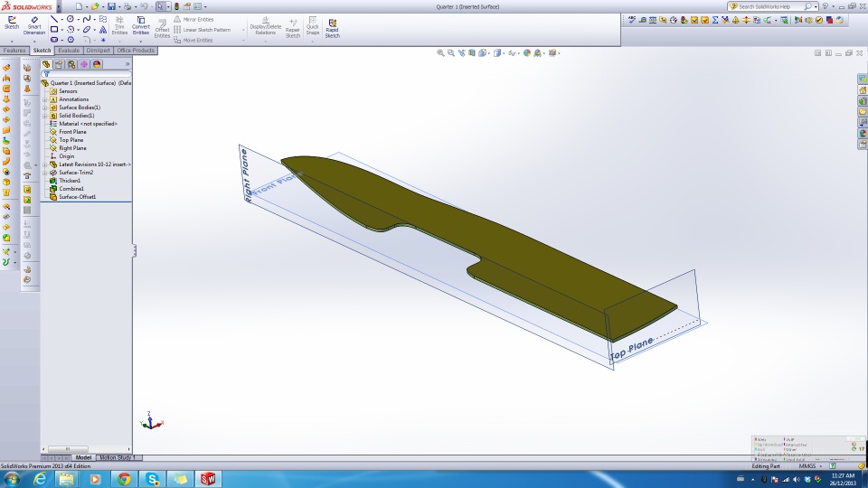This screenshot has height=488, width=868.
Task: Click Move Entities
Action: coord(193,41)
